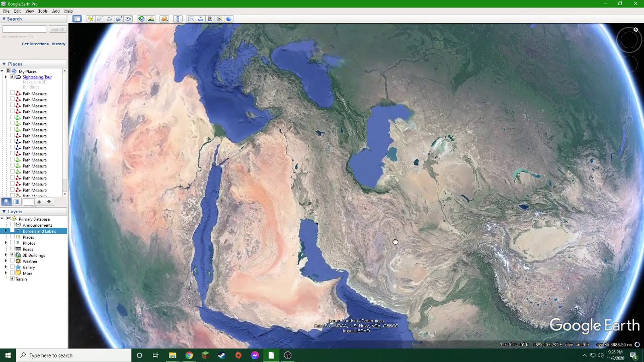Move selected place down with arrow button
Viewport: 644px width, 362px height.
(x=49, y=202)
